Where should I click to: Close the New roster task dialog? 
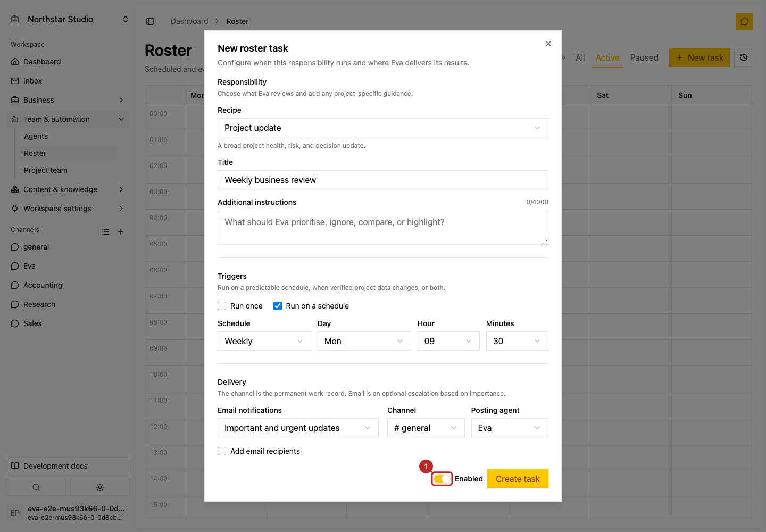tap(548, 44)
